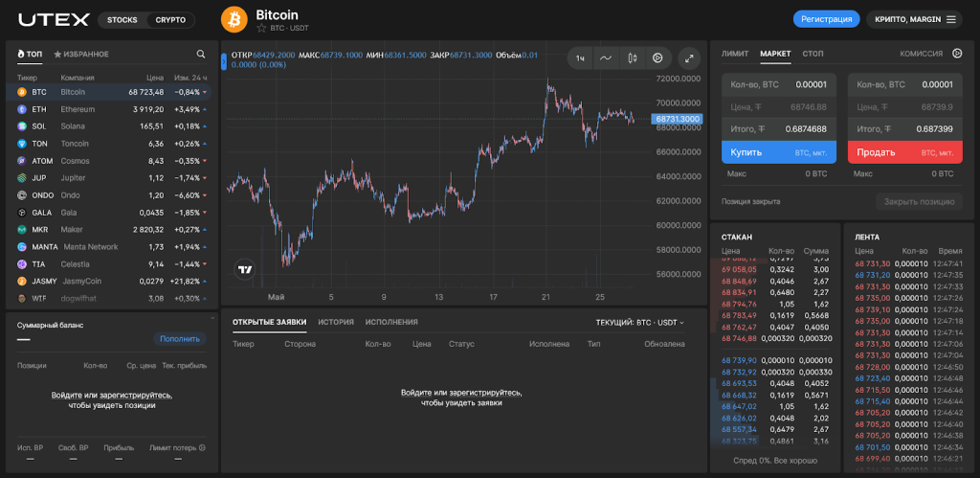Open the 1ч timeframe dropdown
Viewport: 980px width, 478px height.
pyautogui.click(x=580, y=58)
